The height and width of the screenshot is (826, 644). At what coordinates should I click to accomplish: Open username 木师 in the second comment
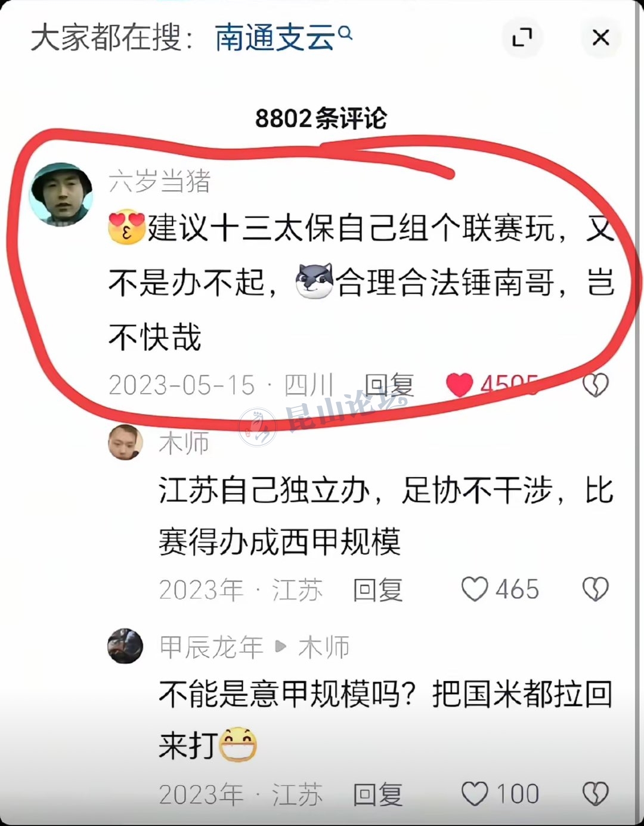click(184, 444)
